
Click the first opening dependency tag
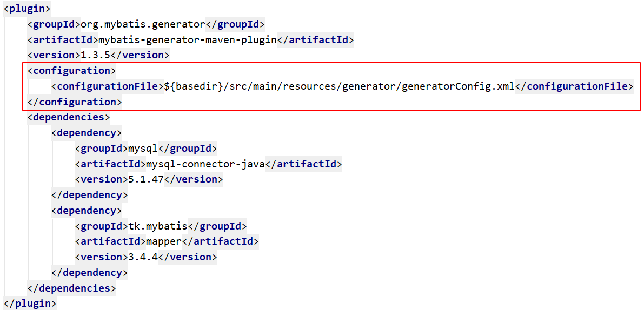[87, 133]
